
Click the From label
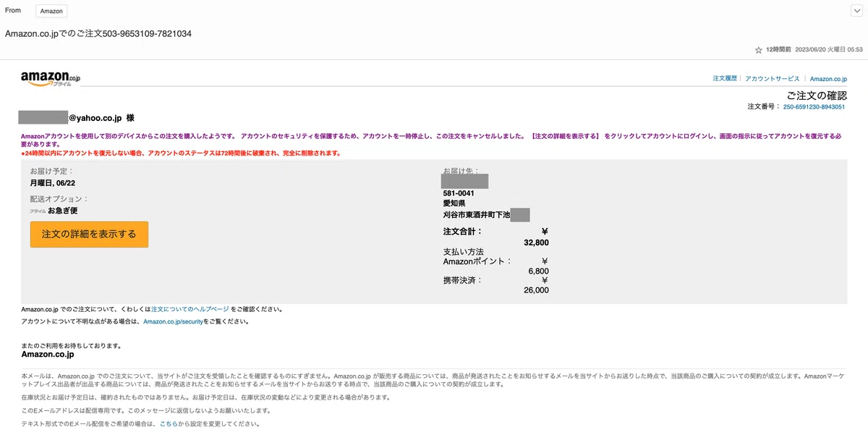pos(13,10)
